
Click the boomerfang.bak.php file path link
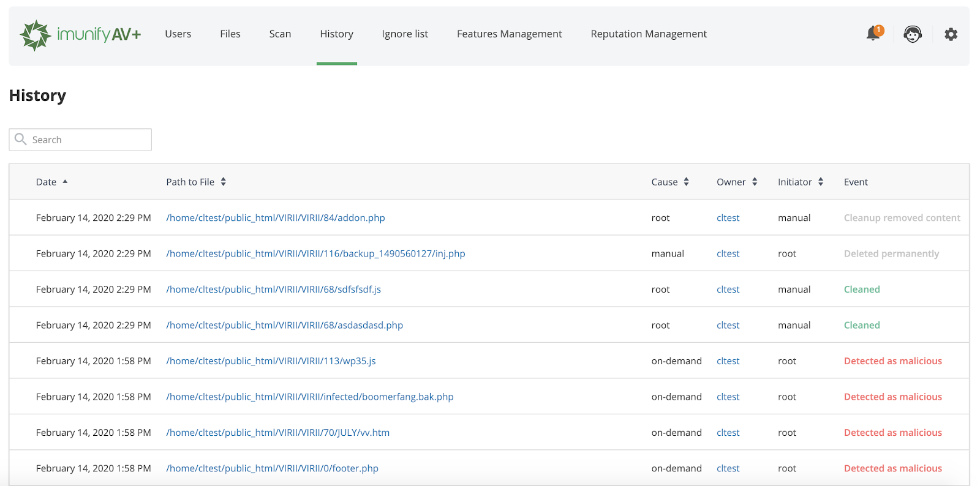click(x=310, y=397)
